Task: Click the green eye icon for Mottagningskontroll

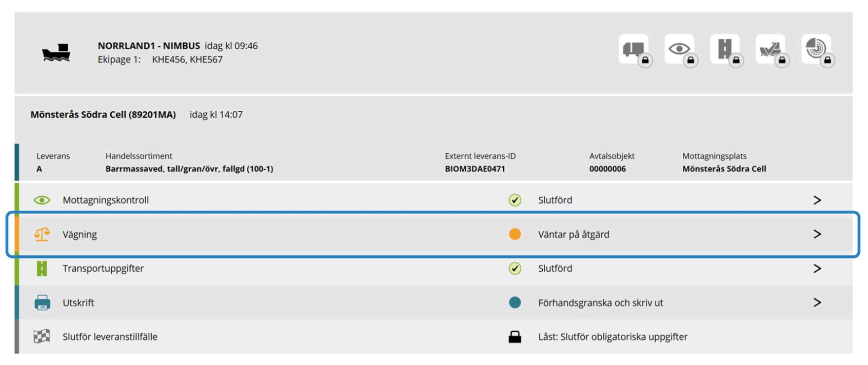Action: point(42,200)
